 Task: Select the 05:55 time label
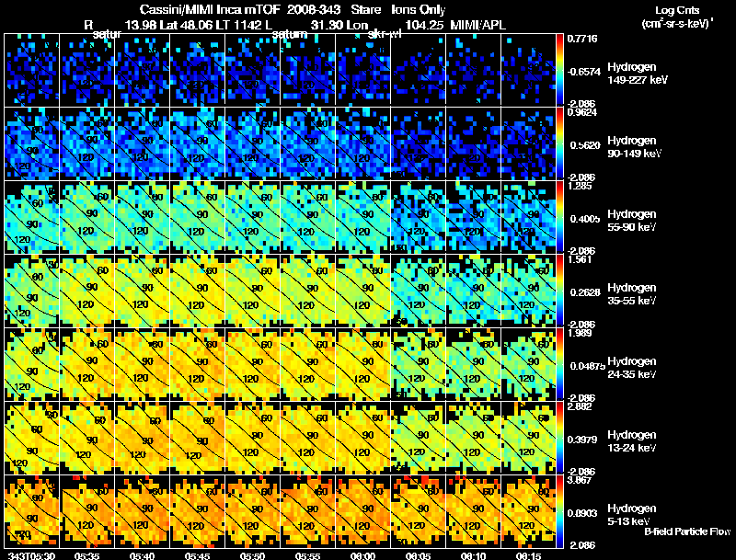click(x=307, y=556)
